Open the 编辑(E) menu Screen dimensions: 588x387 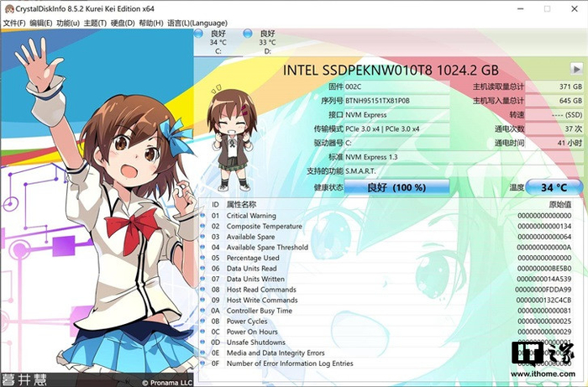[x=41, y=24]
